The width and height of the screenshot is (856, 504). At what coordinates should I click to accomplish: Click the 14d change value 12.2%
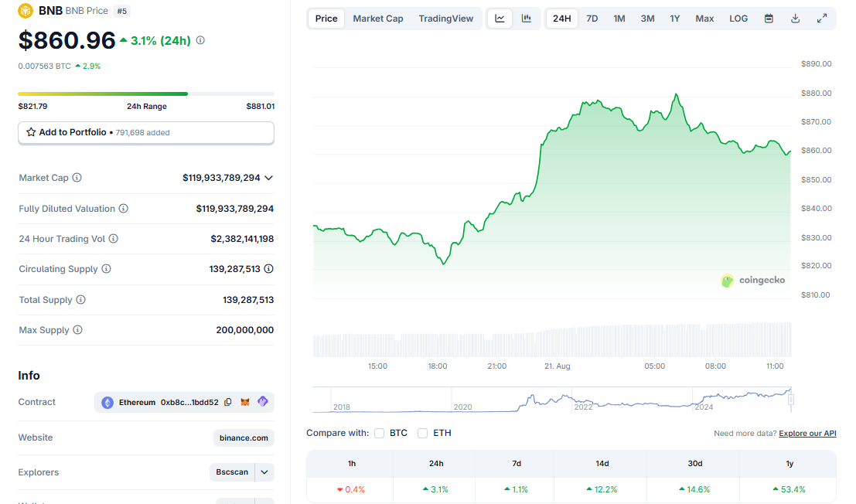tap(602, 489)
